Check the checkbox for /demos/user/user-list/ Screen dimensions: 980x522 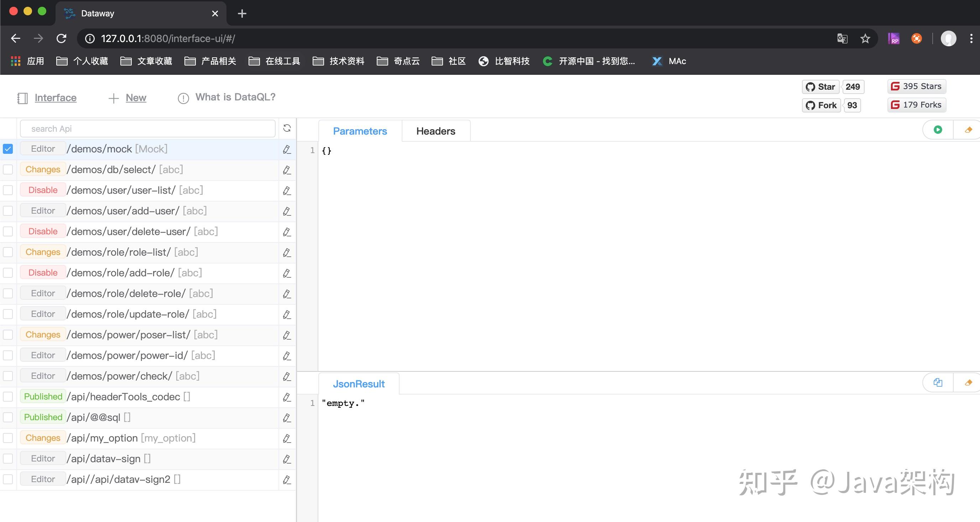tap(7, 190)
